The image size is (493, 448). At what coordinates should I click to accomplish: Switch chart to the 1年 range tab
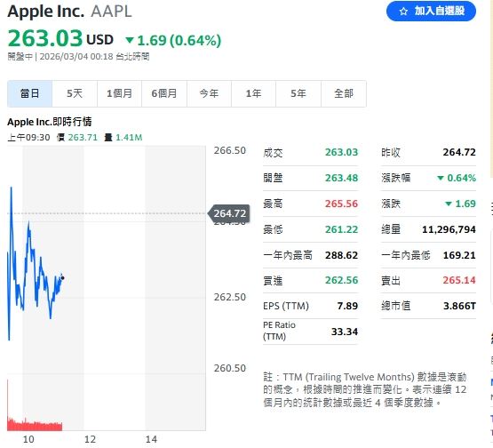(x=253, y=93)
